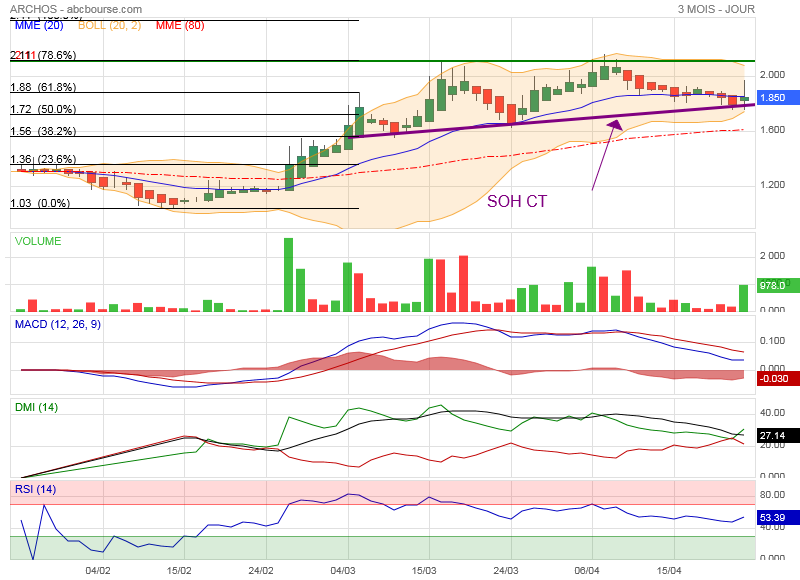
Task: Click the 1.600 price axis value
Action: [772, 130]
